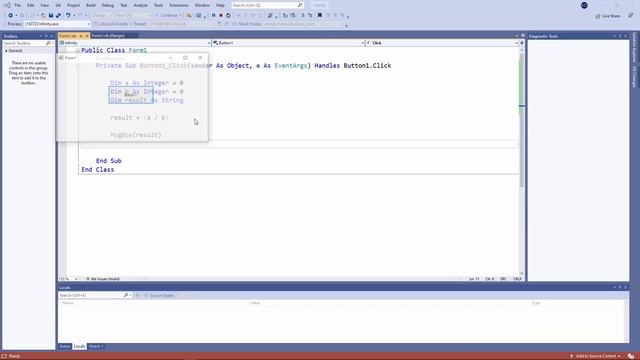The image size is (640, 360).
Task: Click MsgBox(result) line in code
Action: click(x=136, y=135)
